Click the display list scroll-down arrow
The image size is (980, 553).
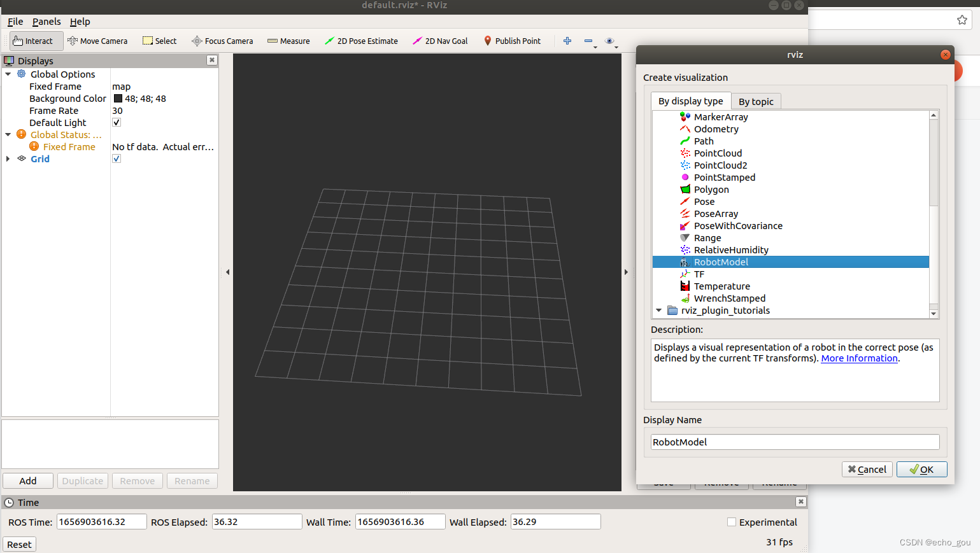pyautogui.click(x=934, y=314)
